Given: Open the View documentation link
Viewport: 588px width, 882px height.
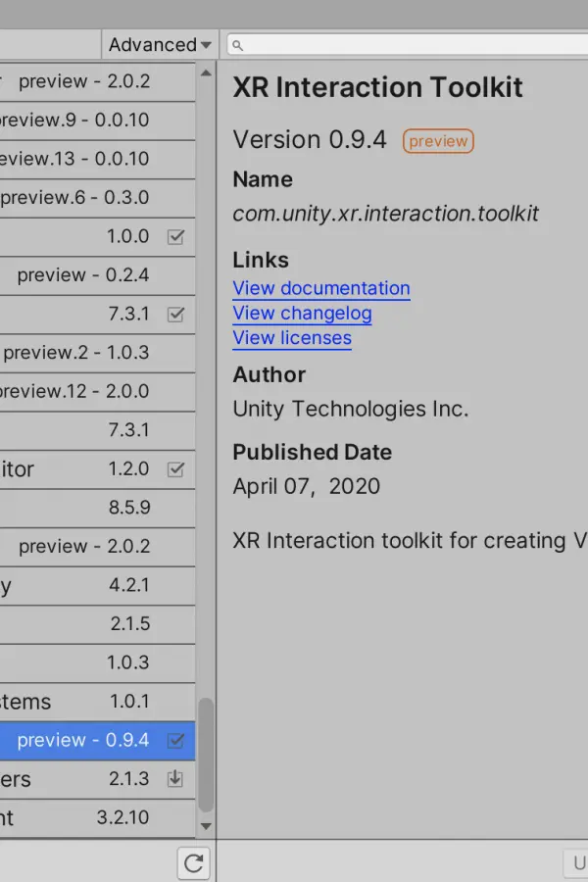Looking at the screenshot, I should click(x=321, y=288).
